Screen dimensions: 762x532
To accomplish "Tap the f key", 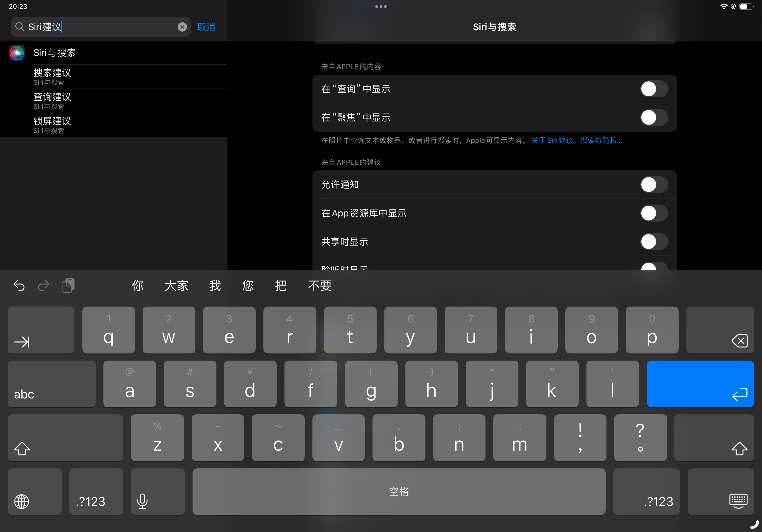I will pos(311,384).
